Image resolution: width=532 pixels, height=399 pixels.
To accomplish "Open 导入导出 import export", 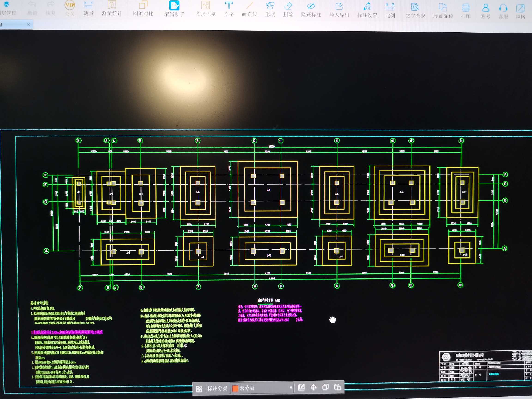I will pyautogui.click(x=339, y=10).
